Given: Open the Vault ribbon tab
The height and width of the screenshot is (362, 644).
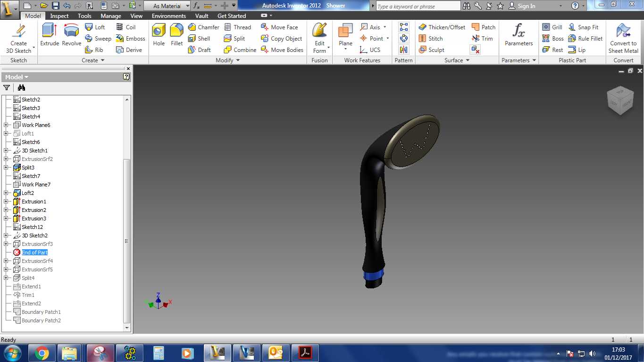Looking at the screenshot, I should tap(202, 16).
